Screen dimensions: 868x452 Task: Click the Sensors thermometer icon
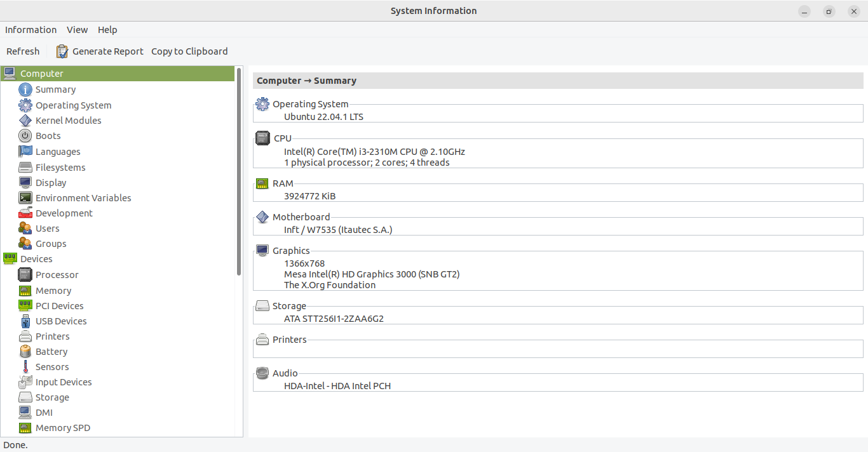(25, 367)
